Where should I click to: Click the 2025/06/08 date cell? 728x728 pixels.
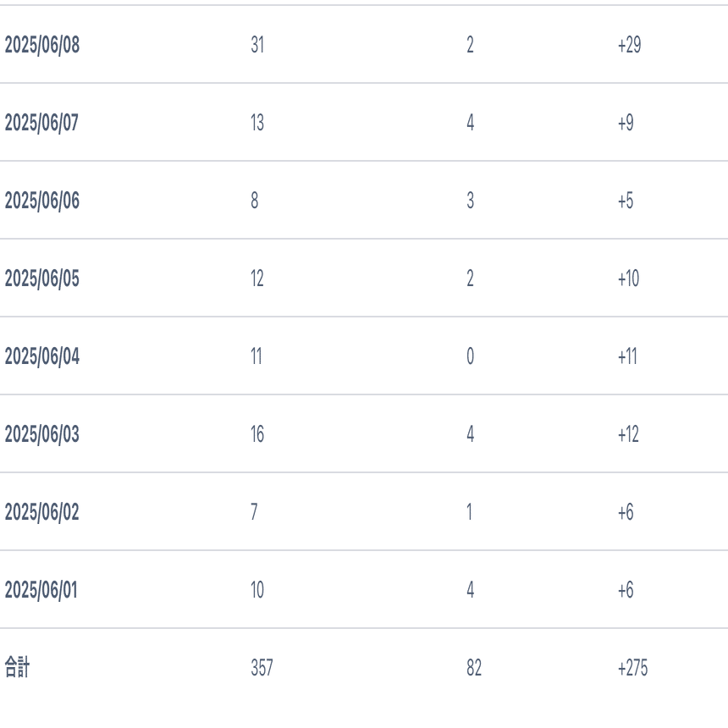tap(42, 45)
